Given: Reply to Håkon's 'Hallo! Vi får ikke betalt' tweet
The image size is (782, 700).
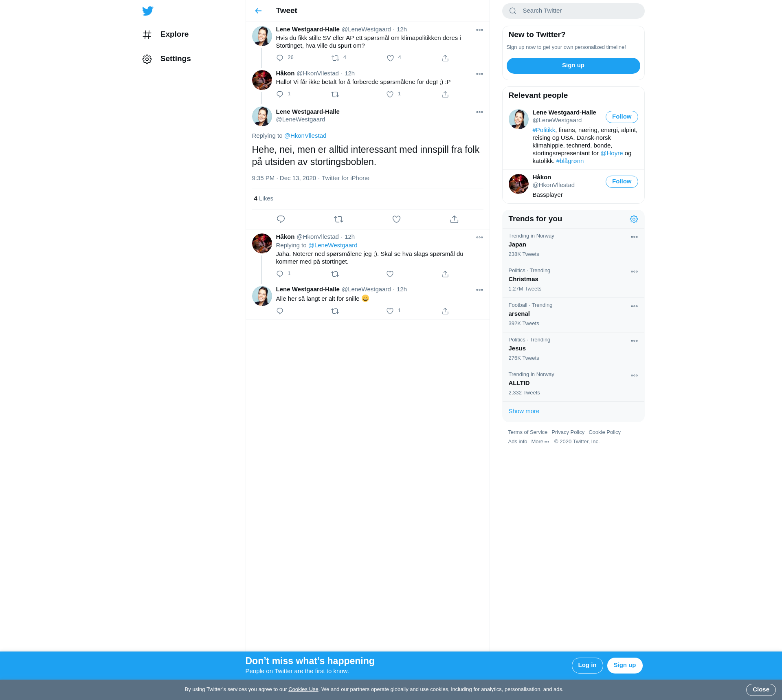Looking at the screenshot, I should 280,95.
